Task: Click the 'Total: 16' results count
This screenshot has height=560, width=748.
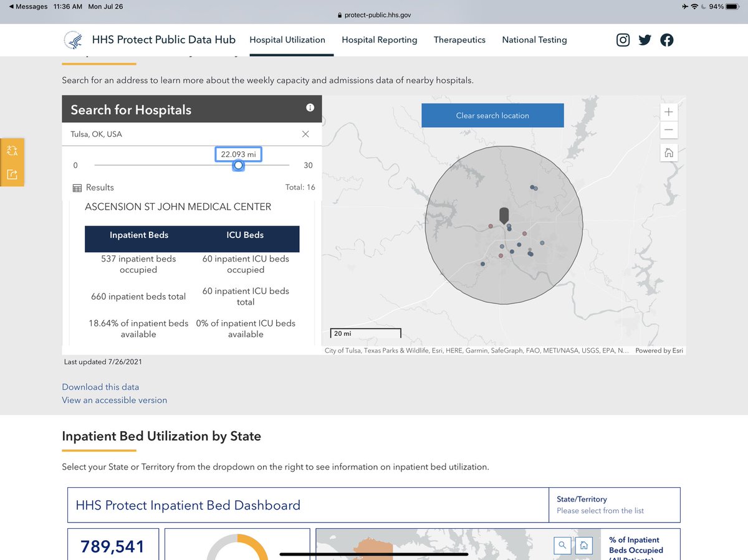Action: coord(300,187)
